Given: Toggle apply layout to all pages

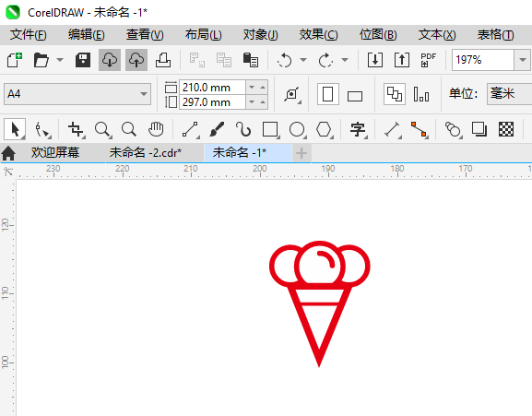Looking at the screenshot, I should click(395, 94).
